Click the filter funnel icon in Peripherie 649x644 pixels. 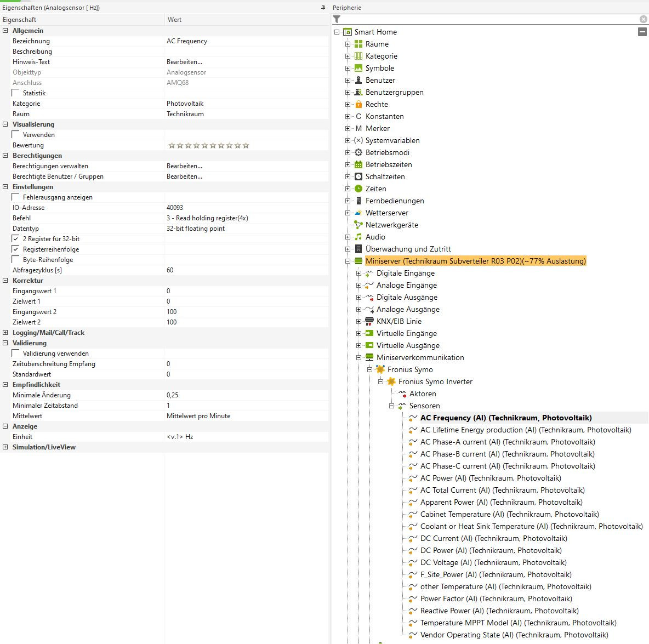[337, 19]
